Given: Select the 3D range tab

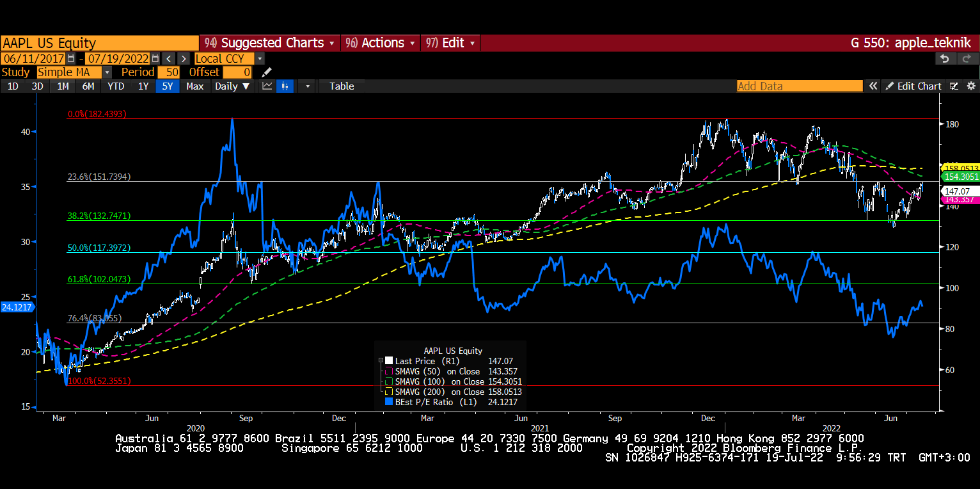Looking at the screenshot, I should (38, 86).
